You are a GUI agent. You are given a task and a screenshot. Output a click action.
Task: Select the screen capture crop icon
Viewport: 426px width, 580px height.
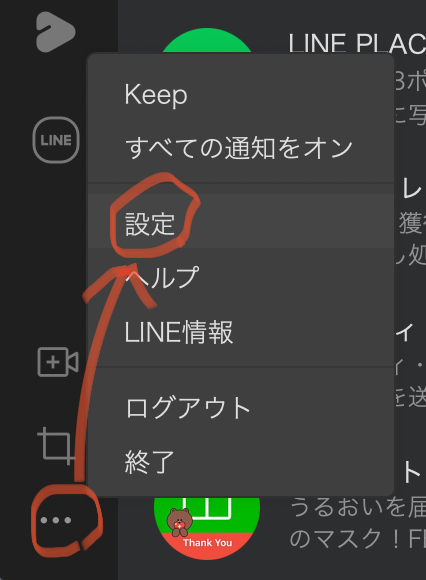click(x=57, y=446)
